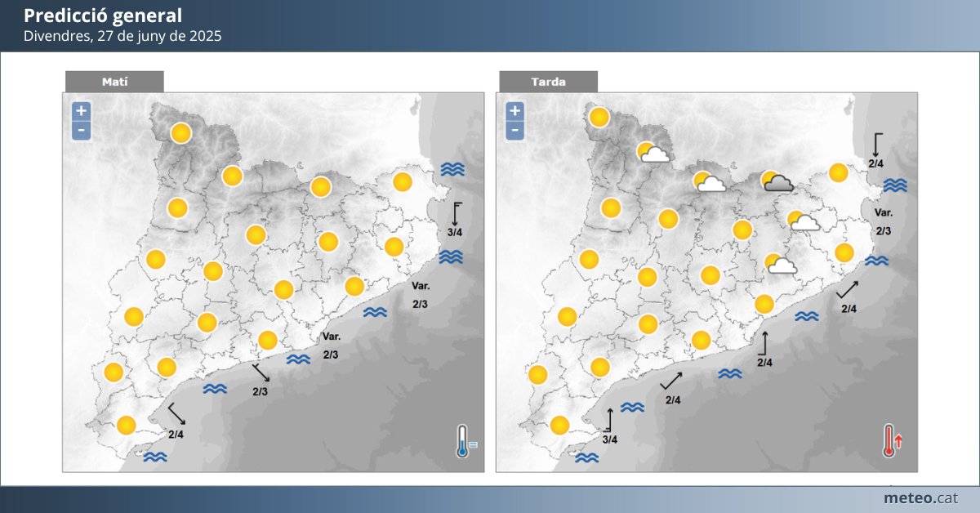Zoom in on the Tarda map
This screenshot has width=980, height=513.
(x=514, y=111)
